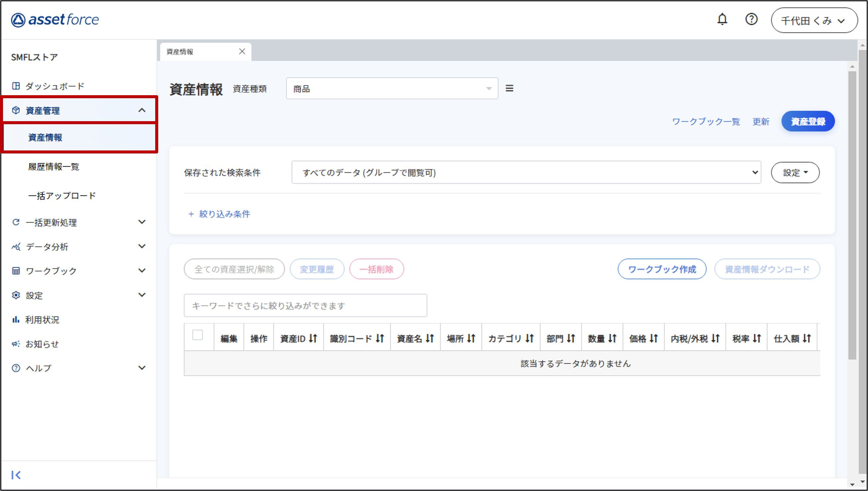Open the ワークブック一覧 link
This screenshot has width=868, height=491.
pyautogui.click(x=706, y=122)
